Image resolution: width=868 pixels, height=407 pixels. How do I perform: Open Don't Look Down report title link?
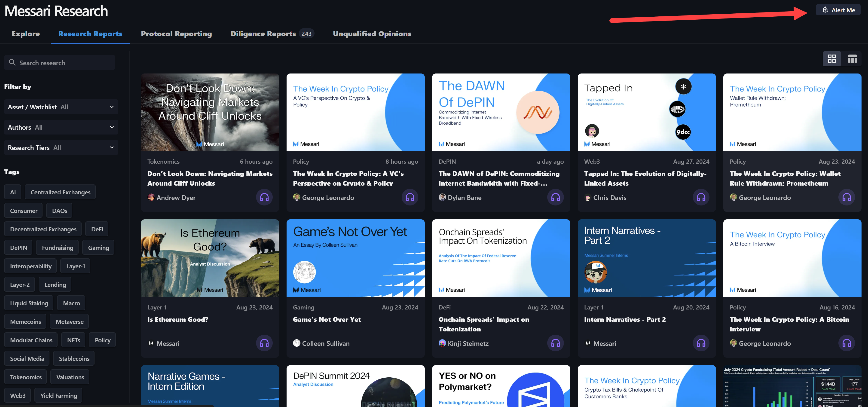[210, 178]
